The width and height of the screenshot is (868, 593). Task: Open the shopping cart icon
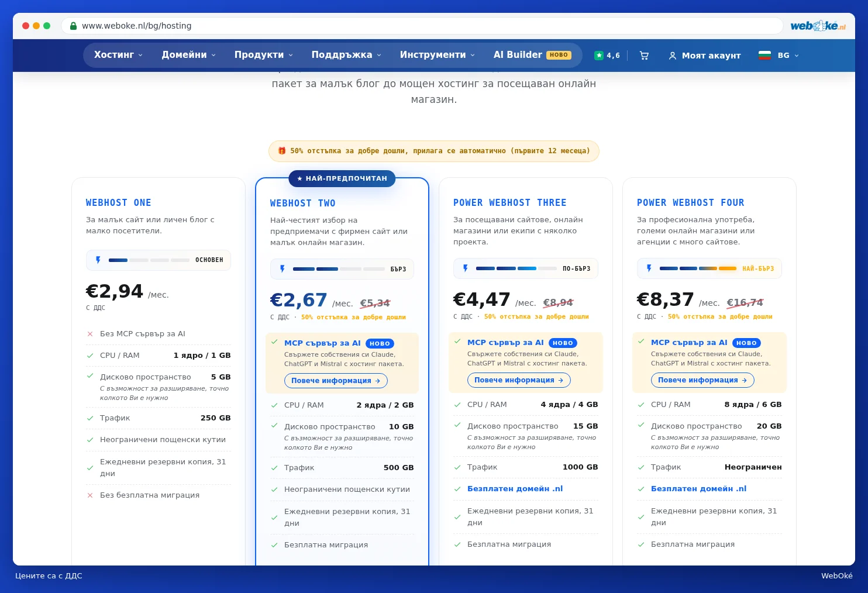pyautogui.click(x=644, y=56)
